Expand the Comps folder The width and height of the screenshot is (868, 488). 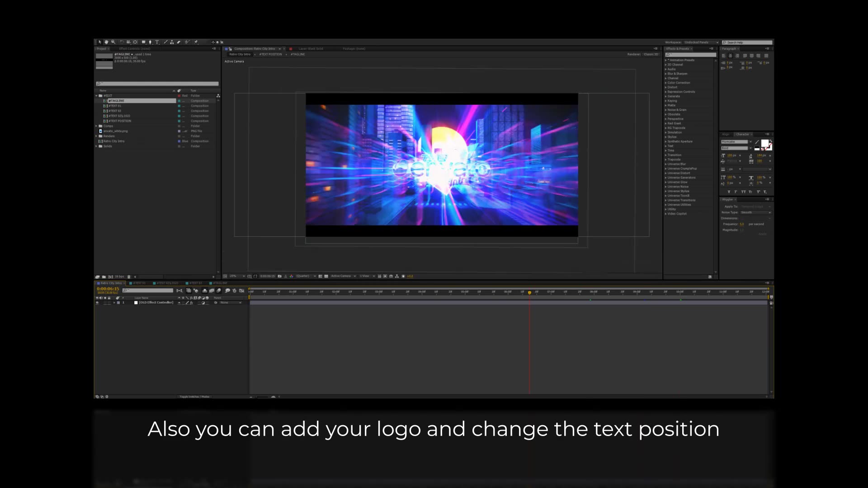[x=96, y=126]
